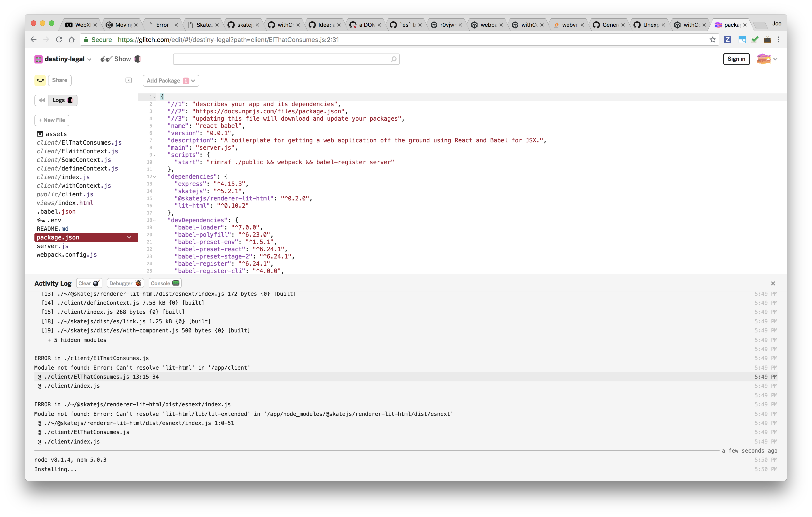
Task: Reload the page with refresh icon
Action: (59, 39)
